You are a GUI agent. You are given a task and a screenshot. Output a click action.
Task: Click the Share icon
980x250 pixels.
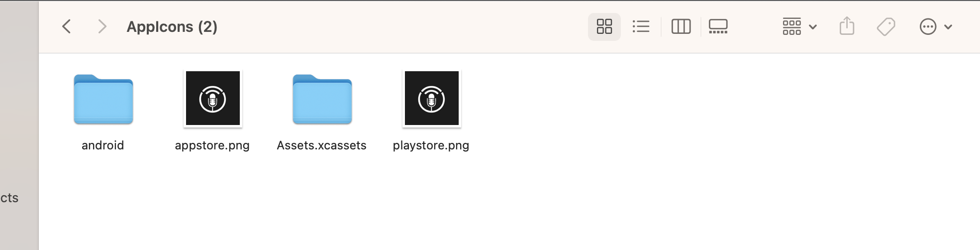pos(847,26)
